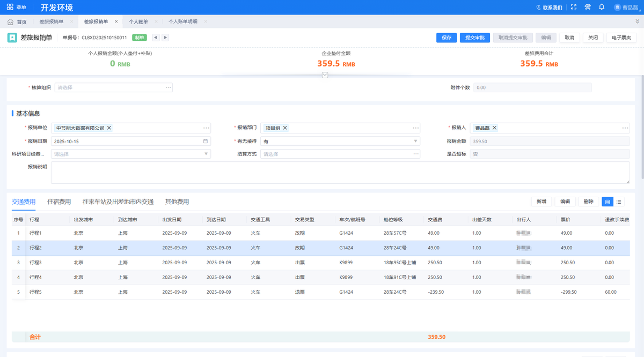
Task: Open the 个人账单 tab
Action: point(138,21)
